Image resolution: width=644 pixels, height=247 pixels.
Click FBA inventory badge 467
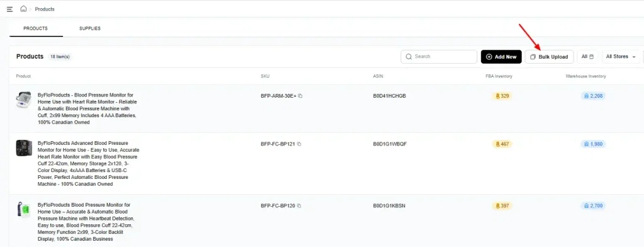click(x=502, y=144)
